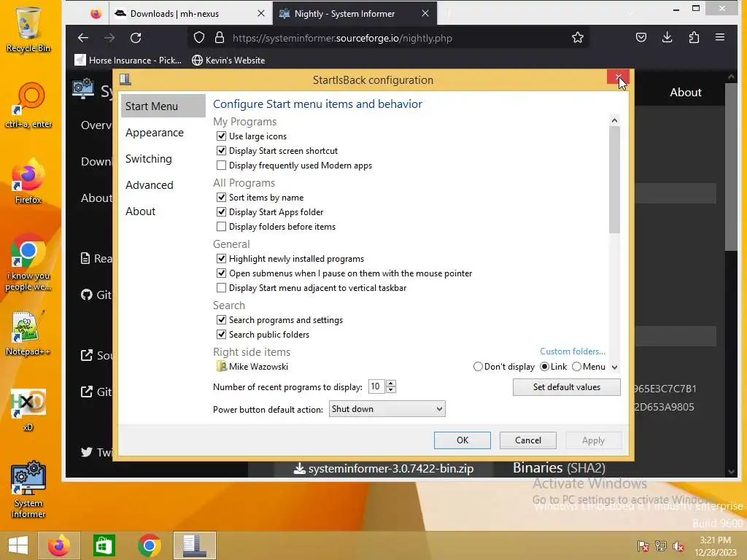
Task: Reload the Firefox page
Action: point(136,38)
